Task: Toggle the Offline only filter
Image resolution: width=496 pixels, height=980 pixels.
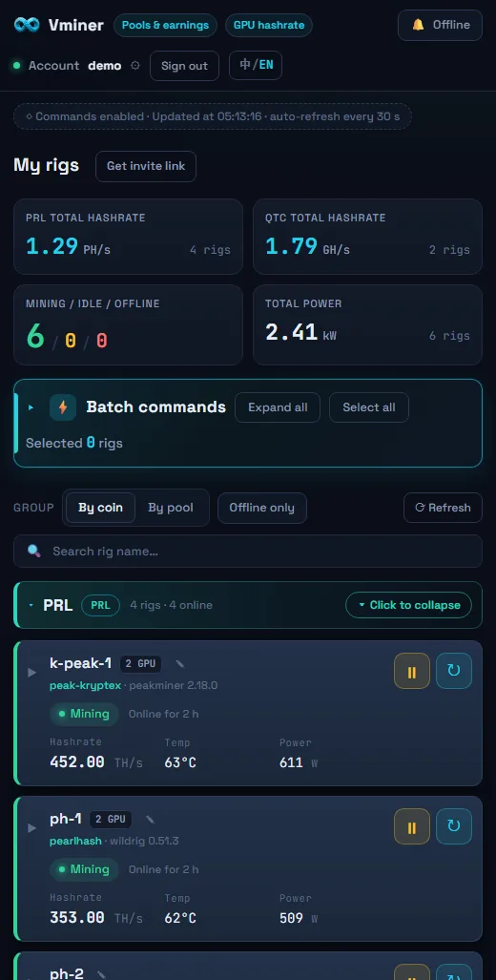Action: (x=261, y=508)
